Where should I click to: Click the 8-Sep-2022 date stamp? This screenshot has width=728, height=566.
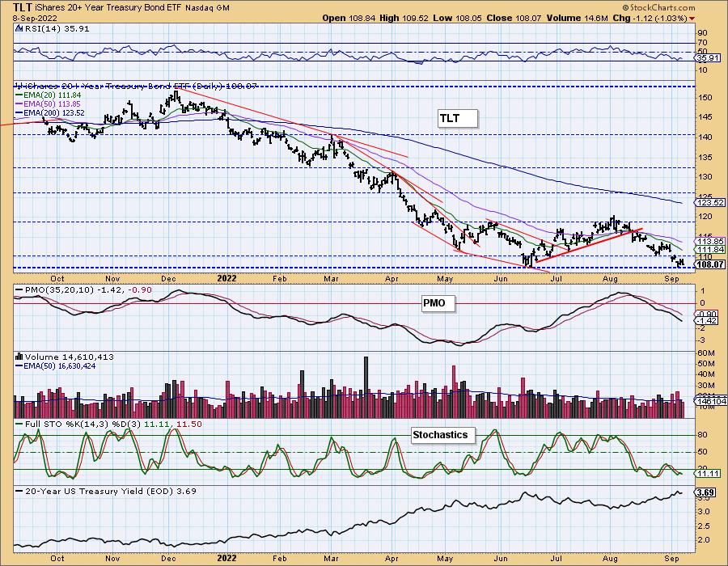36,18
